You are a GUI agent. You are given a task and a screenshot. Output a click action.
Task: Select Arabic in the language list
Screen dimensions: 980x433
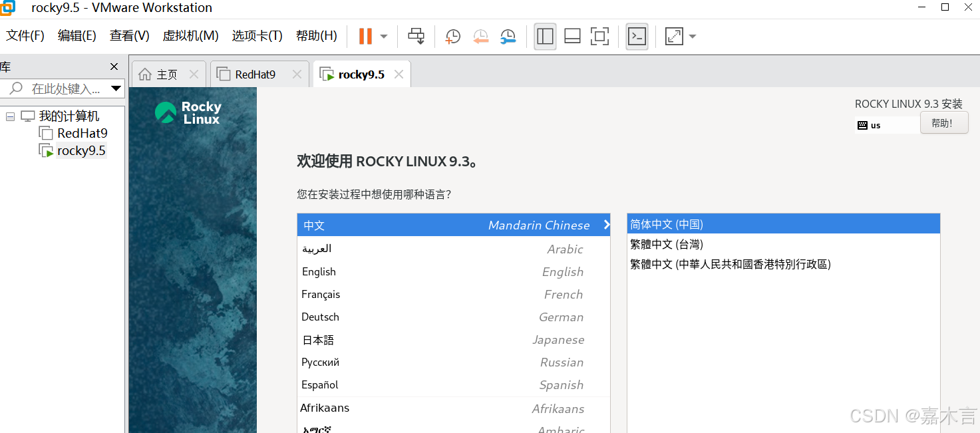pos(454,249)
